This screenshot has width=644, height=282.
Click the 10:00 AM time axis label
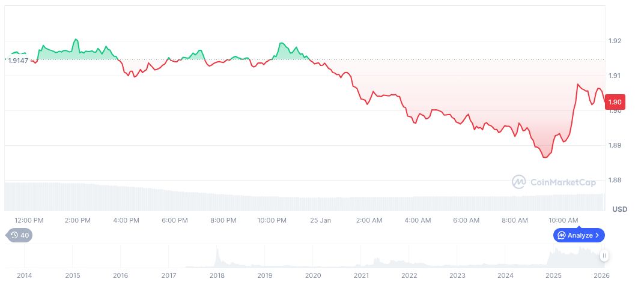click(x=563, y=220)
